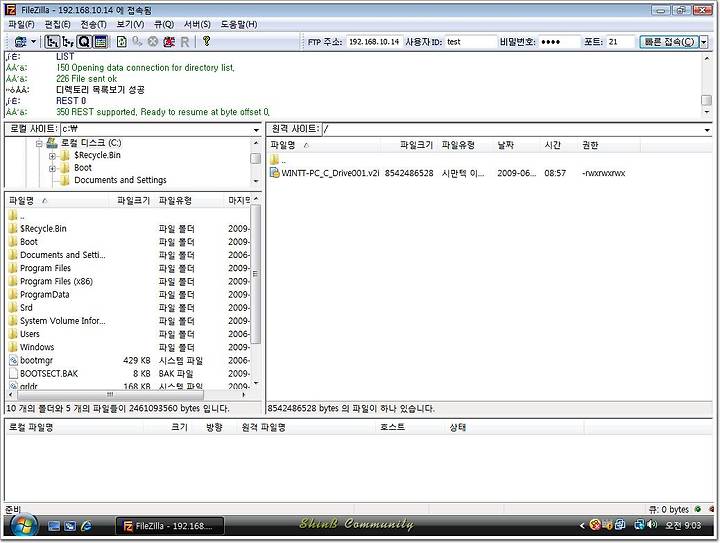Select 로컬 디스크 (C:) drive icon

click(x=51, y=143)
